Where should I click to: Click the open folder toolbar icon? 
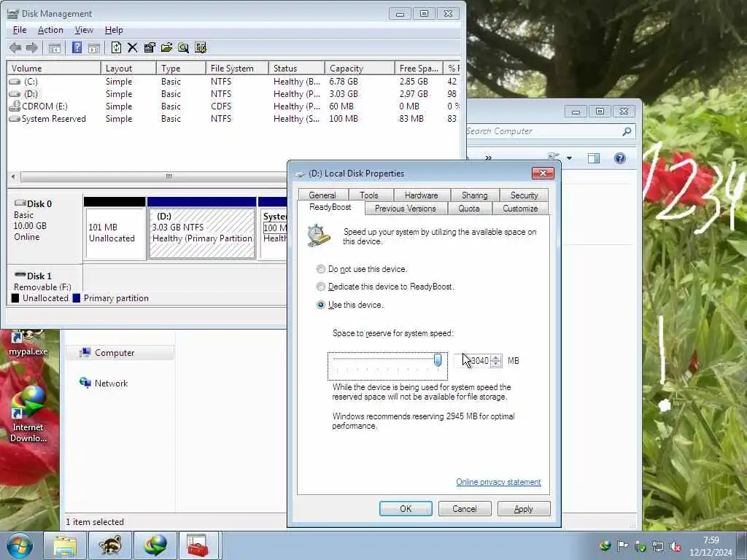(x=166, y=47)
